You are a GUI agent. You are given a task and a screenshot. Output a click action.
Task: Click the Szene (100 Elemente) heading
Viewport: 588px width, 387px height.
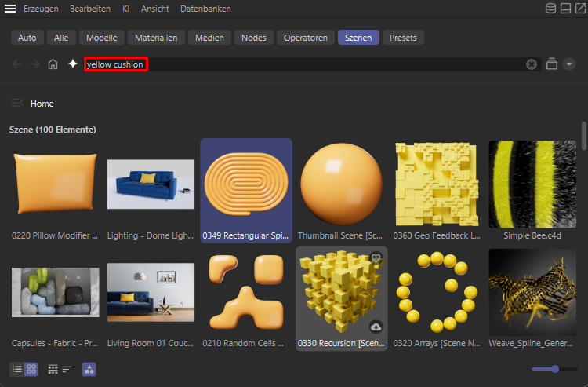[x=53, y=130]
